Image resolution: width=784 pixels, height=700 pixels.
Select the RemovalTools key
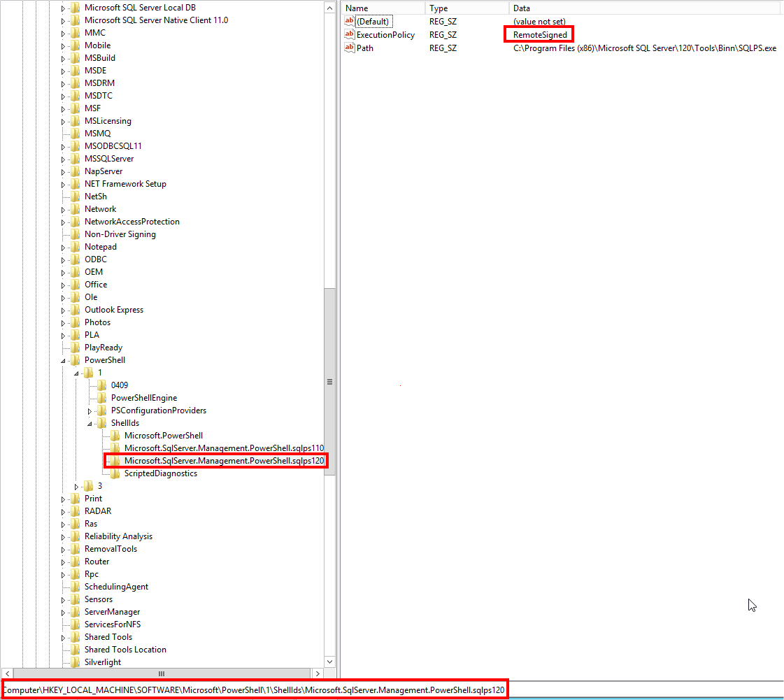111,549
